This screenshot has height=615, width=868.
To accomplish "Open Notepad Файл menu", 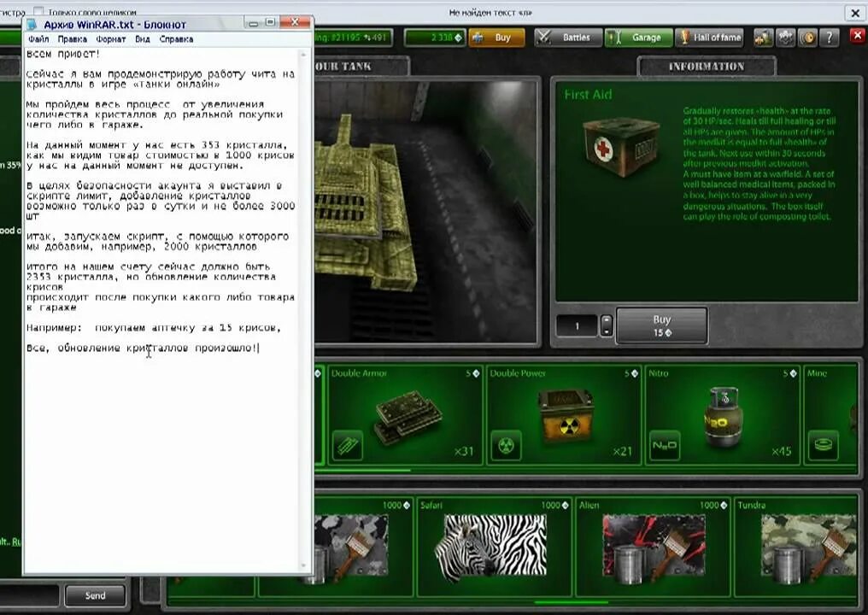I will (x=38, y=39).
